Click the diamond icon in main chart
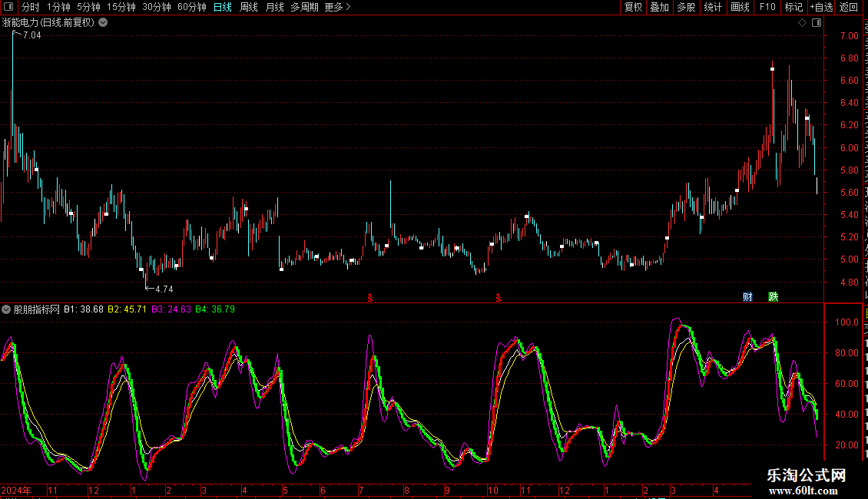 [x=802, y=23]
